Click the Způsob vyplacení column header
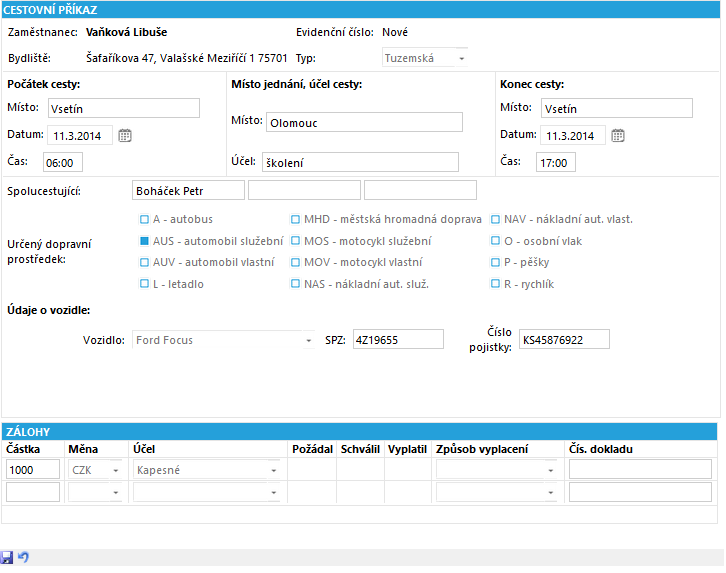726x573 pixels. click(482, 449)
